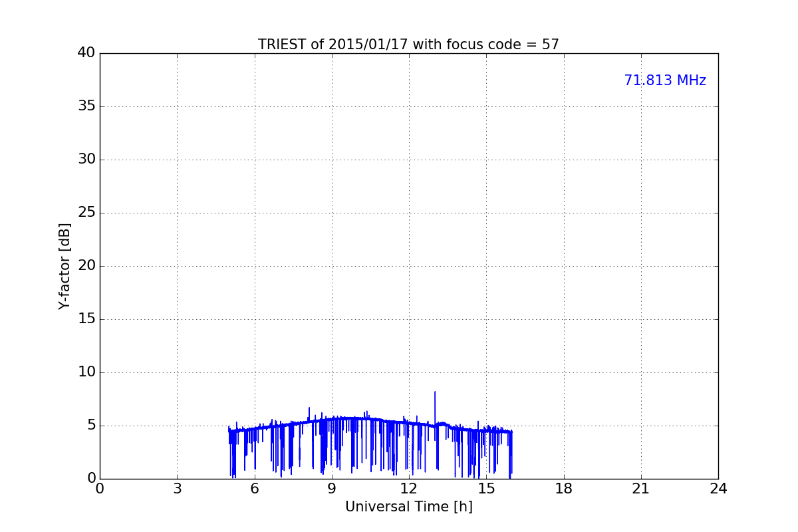Click the y-axis tick label "20"
This screenshot has width=798, height=532.
pos(86,266)
